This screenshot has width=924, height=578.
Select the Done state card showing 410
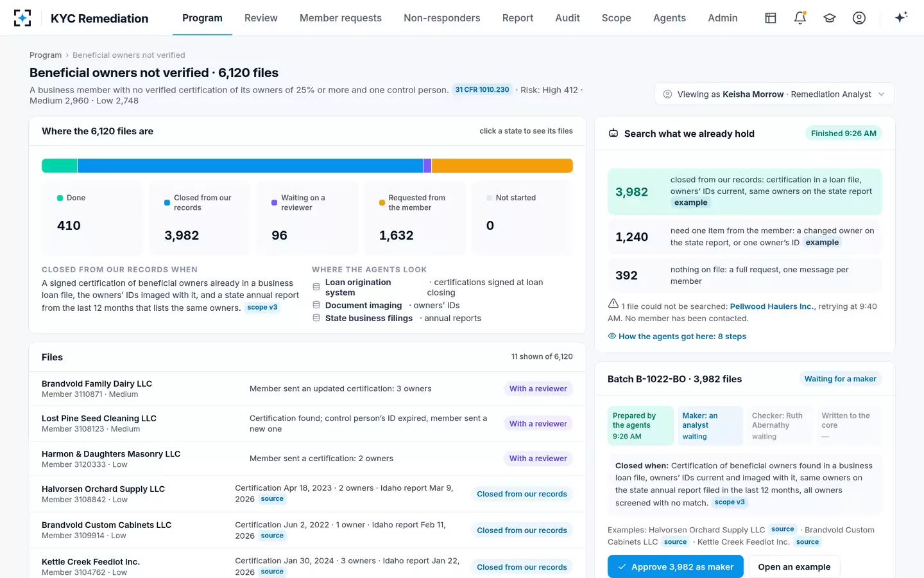point(93,218)
